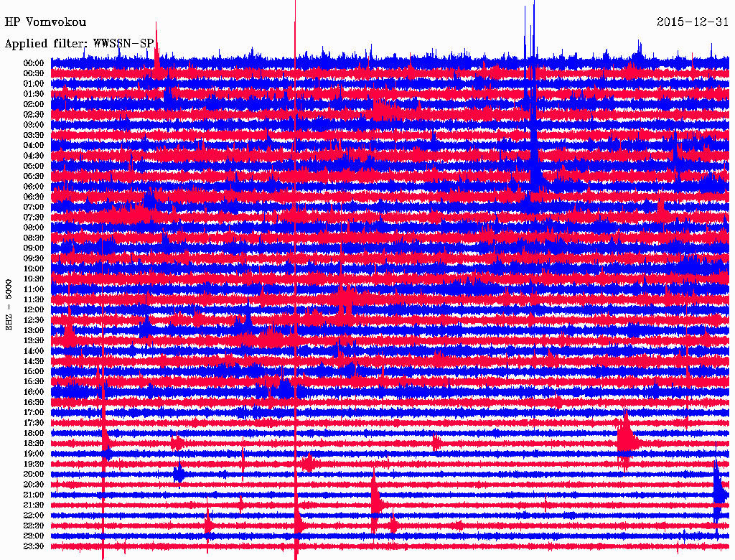Click the '18:00' time label
Screen dimensions: 735x560
click(x=33, y=434)
